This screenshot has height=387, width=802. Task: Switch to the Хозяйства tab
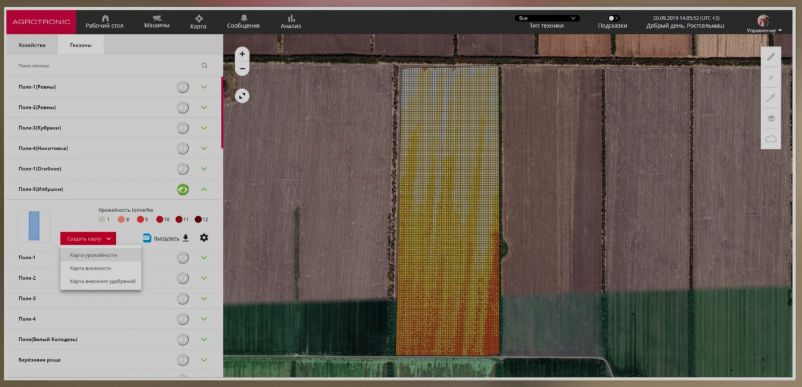[x=32, y=45]
